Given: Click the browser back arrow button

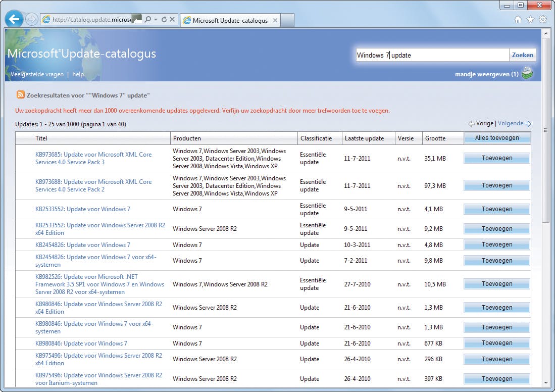Looking at the screenshot, I should 14,20.
